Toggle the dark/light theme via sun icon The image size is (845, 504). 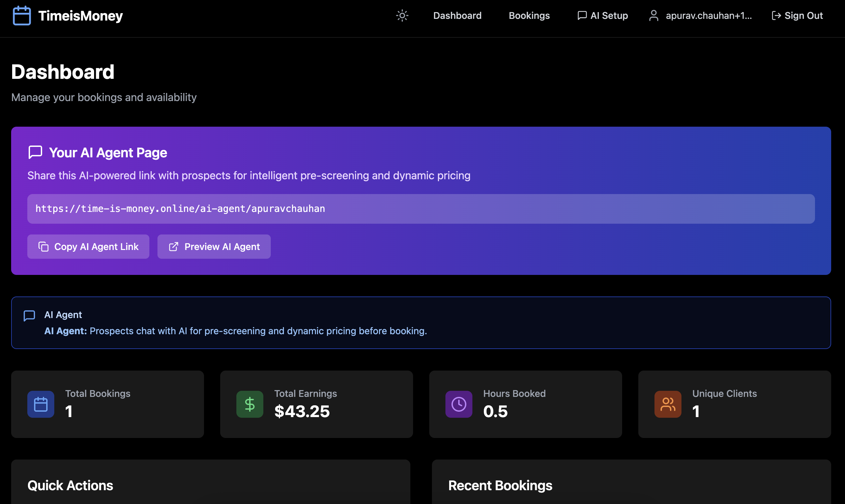point(402,15)
